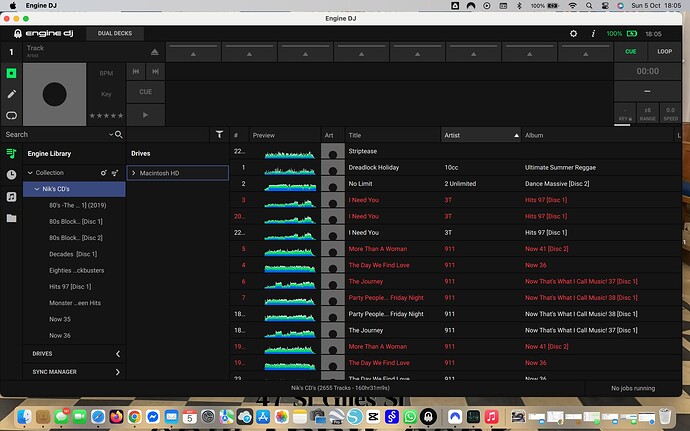The image size is (690, 431).
Task: Eject the track from deck 1
Action: click(154, 52)
